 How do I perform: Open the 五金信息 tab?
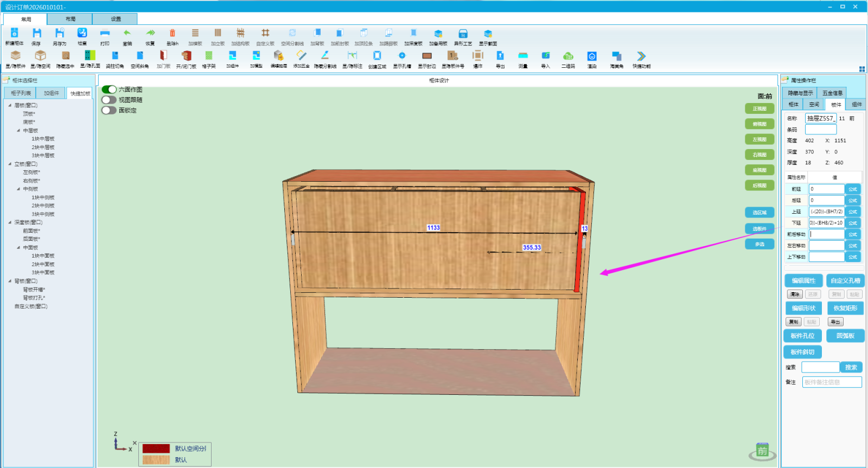[832, 93]
